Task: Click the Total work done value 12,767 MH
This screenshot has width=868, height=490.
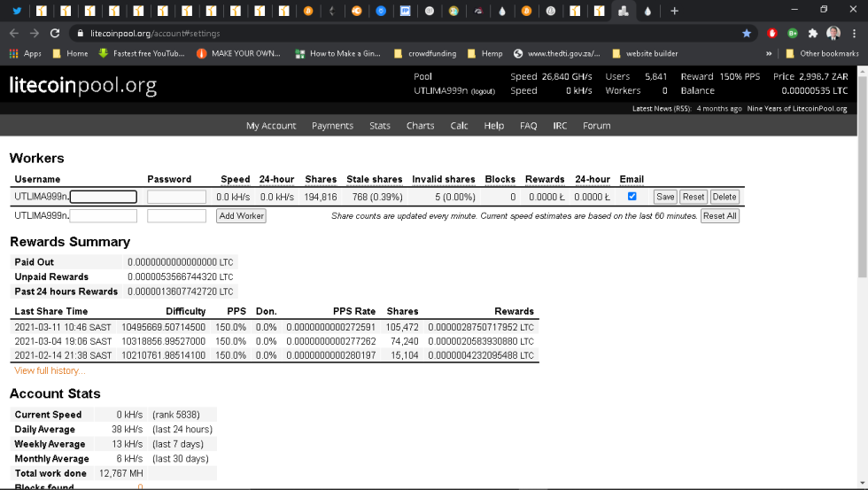Action: [121, 473]
